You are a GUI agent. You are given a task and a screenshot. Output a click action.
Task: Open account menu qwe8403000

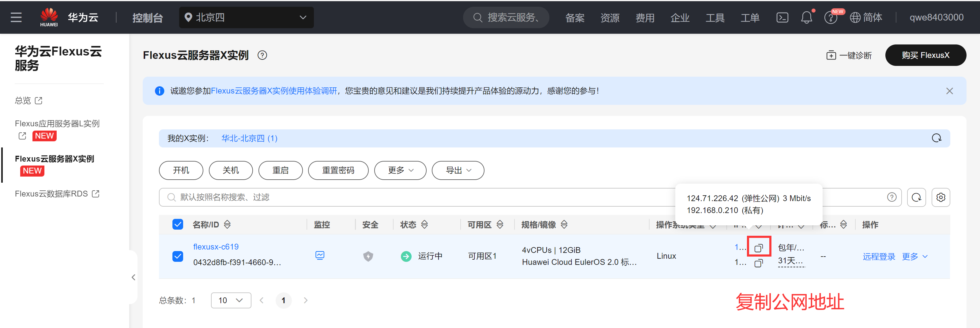(x=936, y=17)
